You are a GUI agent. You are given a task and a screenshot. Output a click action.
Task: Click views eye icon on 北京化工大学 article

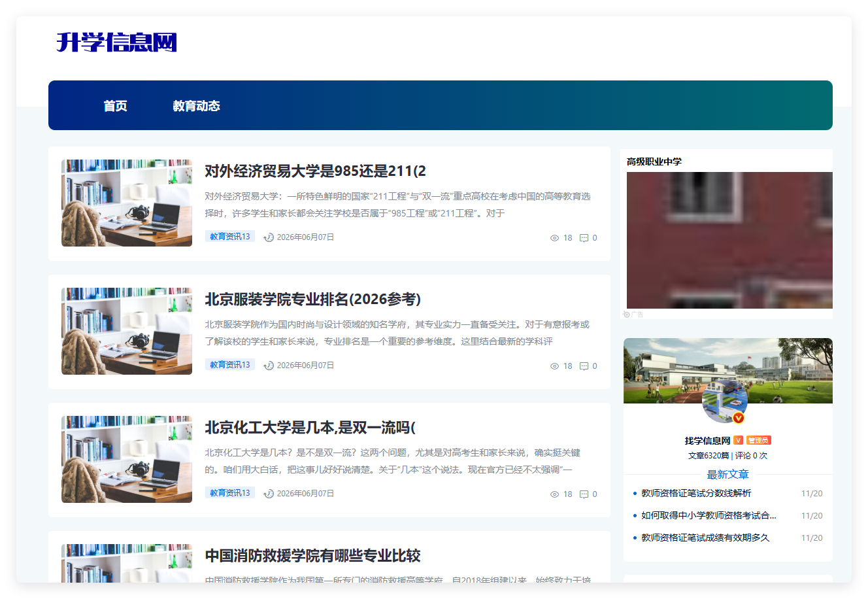point(554,494)
